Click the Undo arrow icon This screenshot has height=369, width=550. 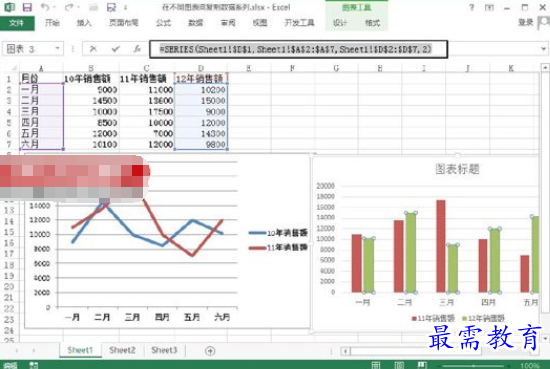tap(44, 7)
